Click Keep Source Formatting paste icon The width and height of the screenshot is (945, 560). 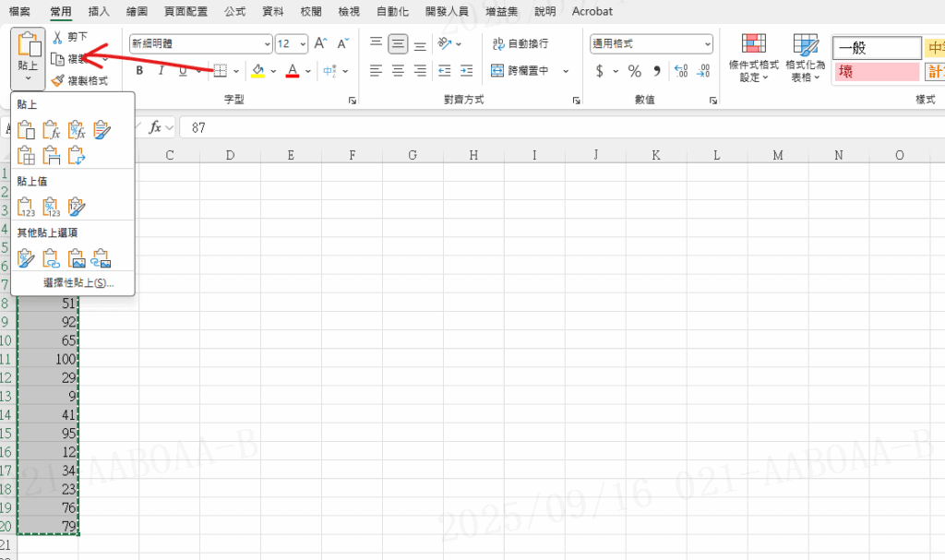(102, 131)
